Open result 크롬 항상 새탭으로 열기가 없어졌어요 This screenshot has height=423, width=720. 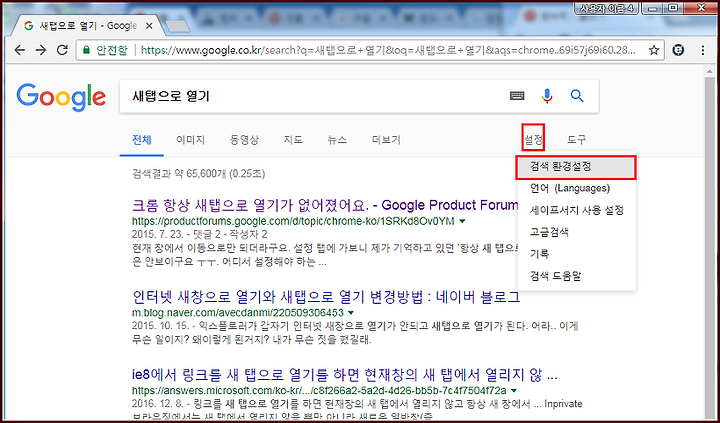point(325,205)
